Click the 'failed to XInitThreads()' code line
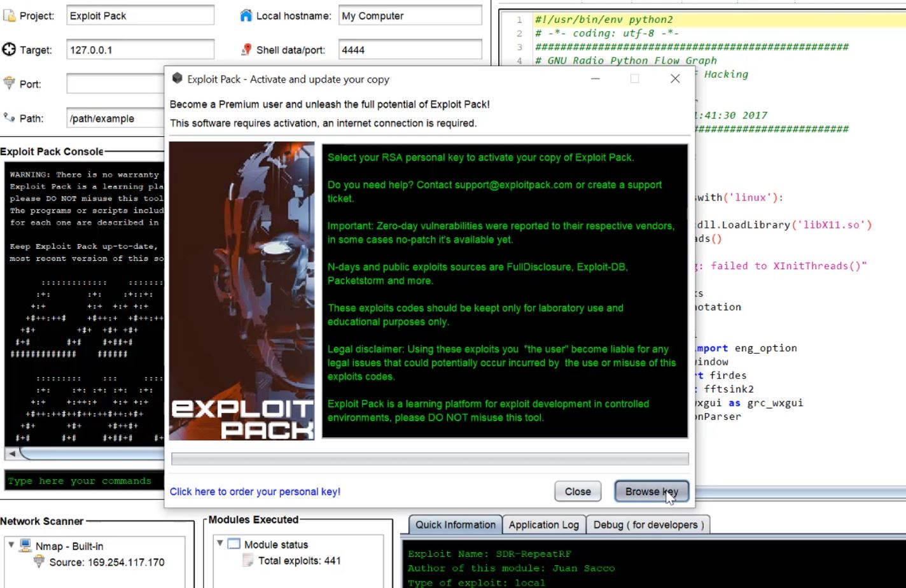 click(x=781, y=266)
